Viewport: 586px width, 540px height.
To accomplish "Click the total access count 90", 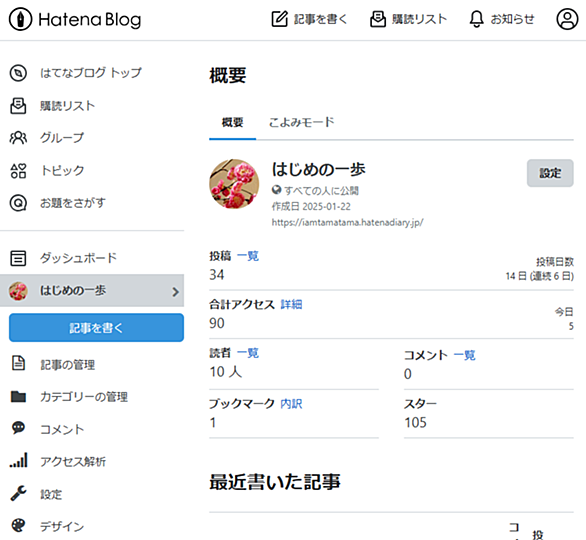I will (217, 323).
